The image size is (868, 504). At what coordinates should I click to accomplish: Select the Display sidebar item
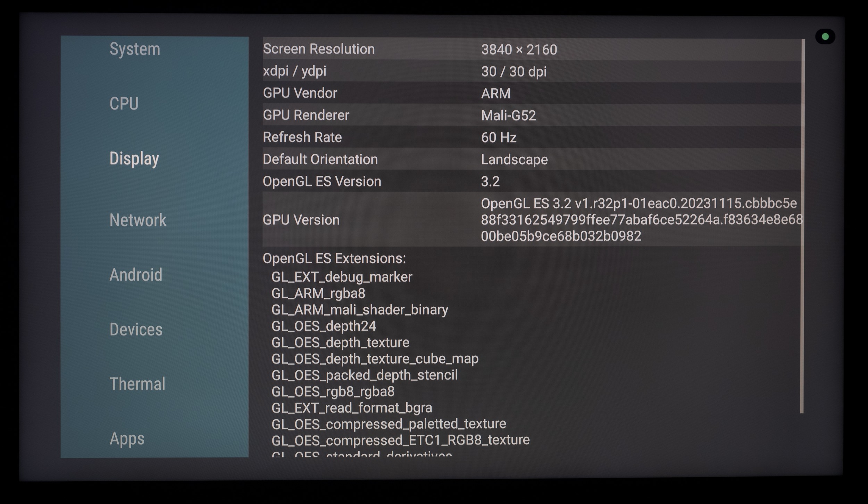click(134, 158)
